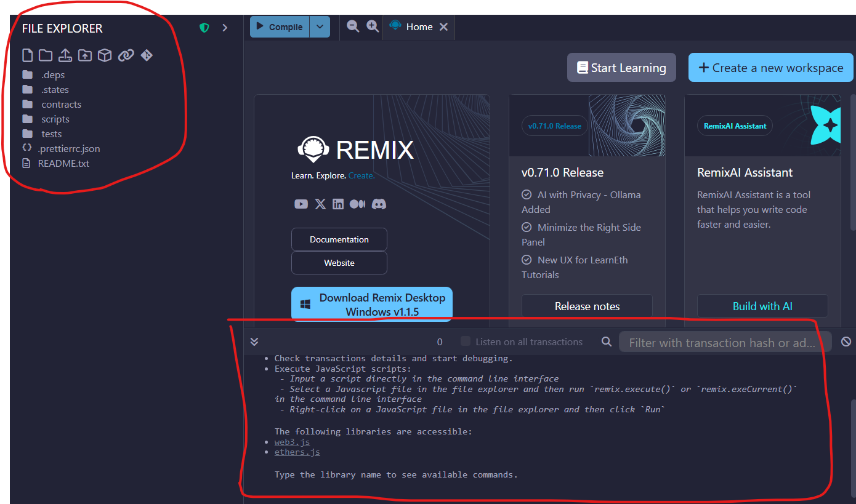Zoom in the editor with the plus magnifier

tap(373, 26)
